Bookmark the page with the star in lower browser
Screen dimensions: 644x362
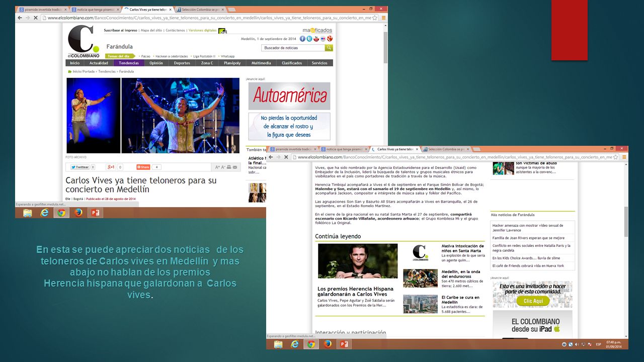click(616, 157)
